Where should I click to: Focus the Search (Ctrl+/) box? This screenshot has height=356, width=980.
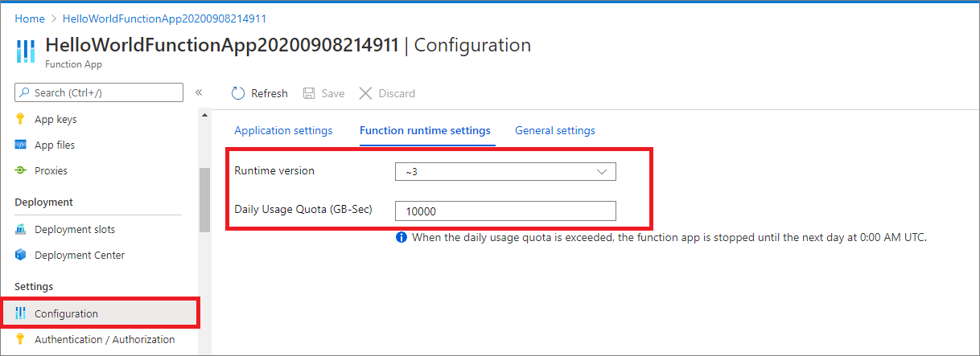click(x=99, y=92)
